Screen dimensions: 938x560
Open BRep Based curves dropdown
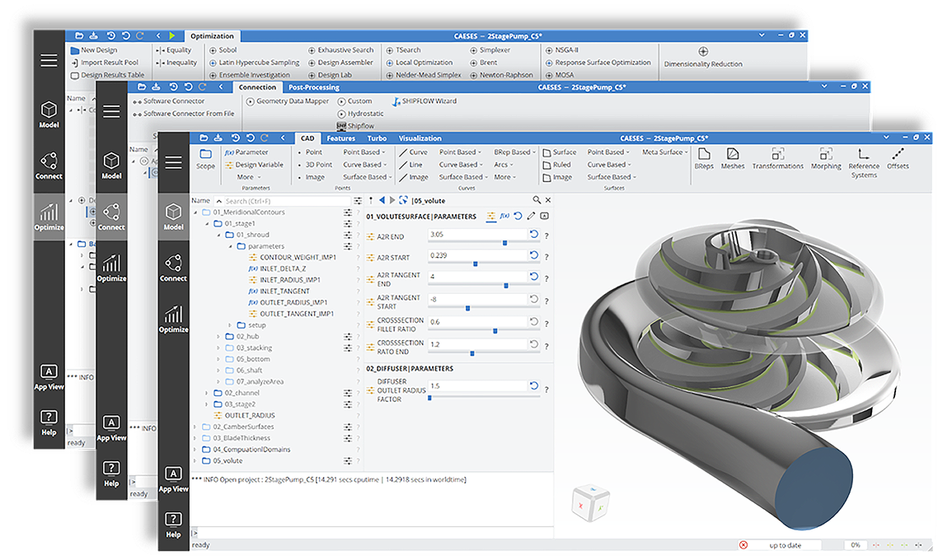click(x=514, y=152)
